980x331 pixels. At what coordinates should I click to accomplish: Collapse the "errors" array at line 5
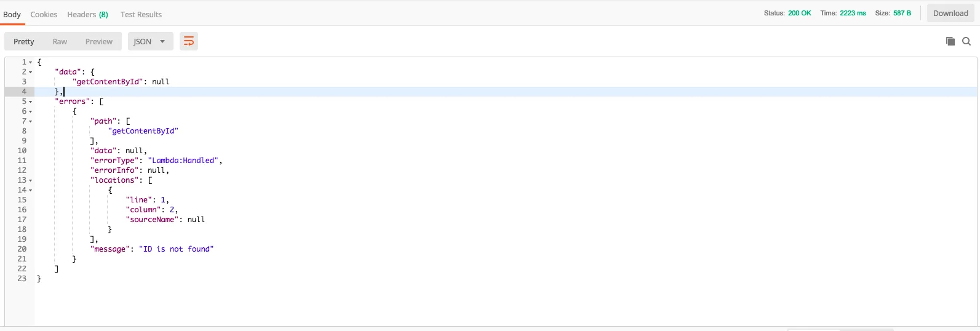coord(31,102)
